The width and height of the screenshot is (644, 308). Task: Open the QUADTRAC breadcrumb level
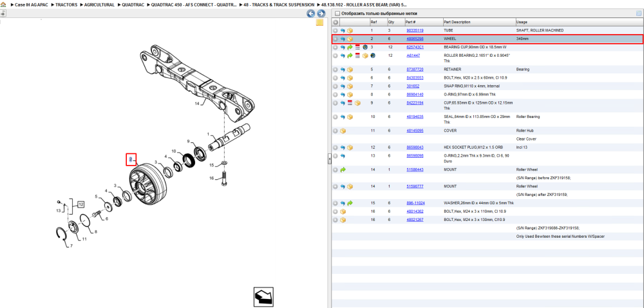tap(133, 5)
